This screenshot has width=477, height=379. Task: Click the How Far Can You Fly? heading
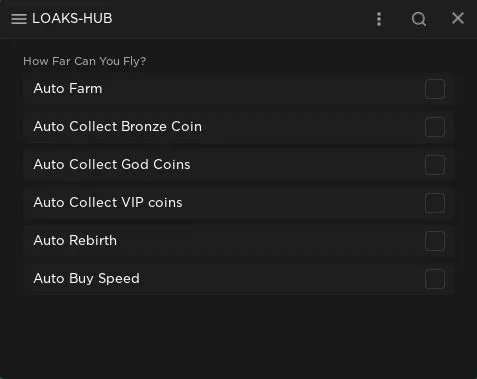85,61
